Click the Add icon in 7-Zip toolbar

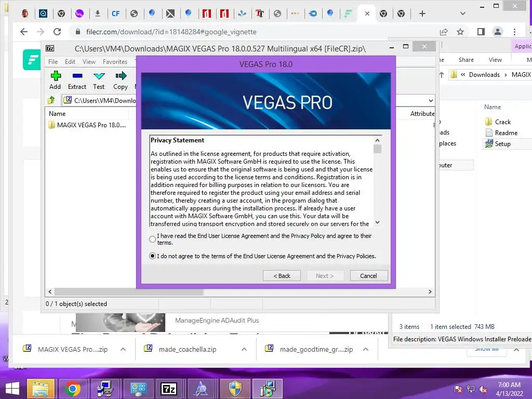coord(55,81)
